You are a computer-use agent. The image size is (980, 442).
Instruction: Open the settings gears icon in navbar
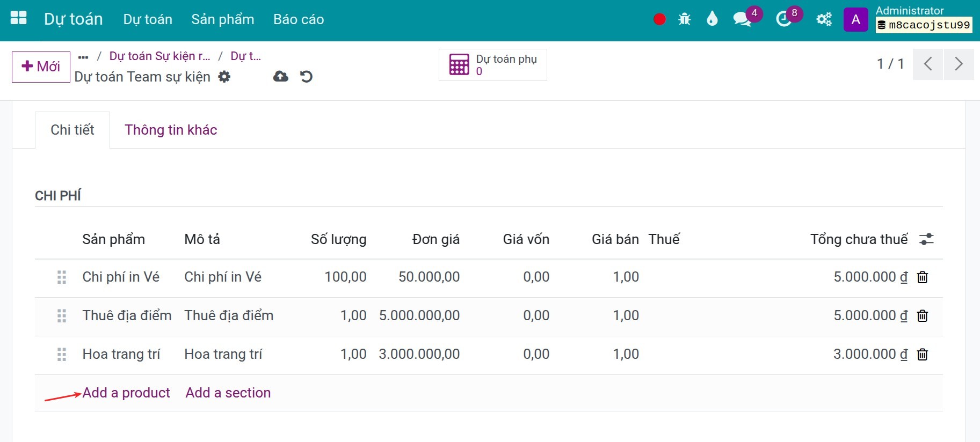(x=824, y=19)
